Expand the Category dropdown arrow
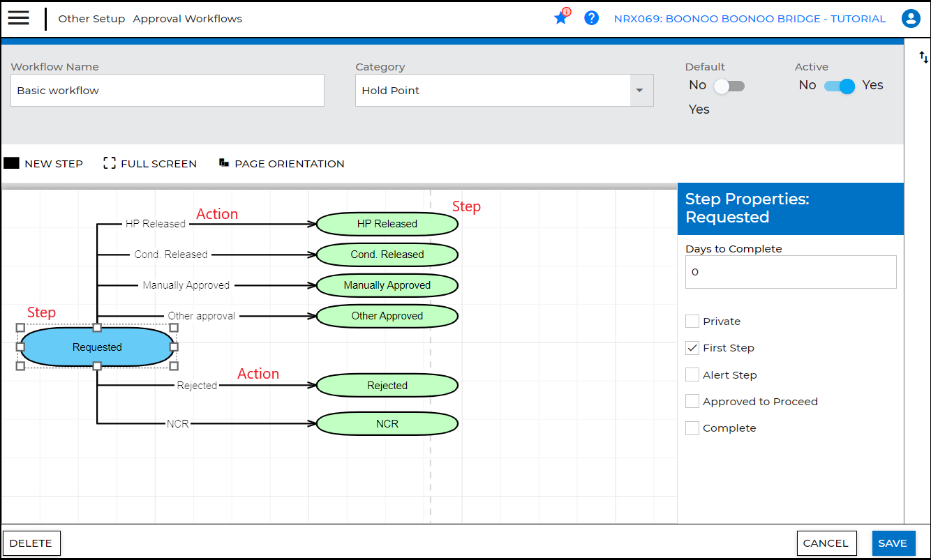Screen dimensions: 931x560 click(x=641, y=91)
